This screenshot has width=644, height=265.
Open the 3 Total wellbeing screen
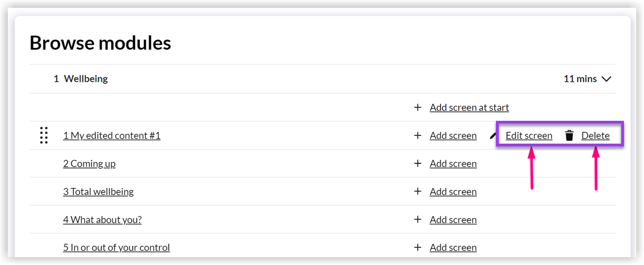point(98,192)
